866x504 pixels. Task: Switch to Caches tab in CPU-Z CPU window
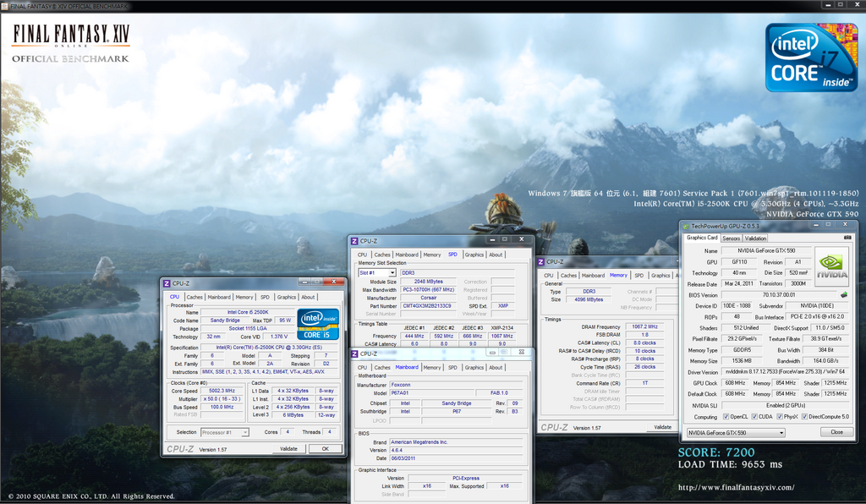pyautogui.click(x=195, y=297)
